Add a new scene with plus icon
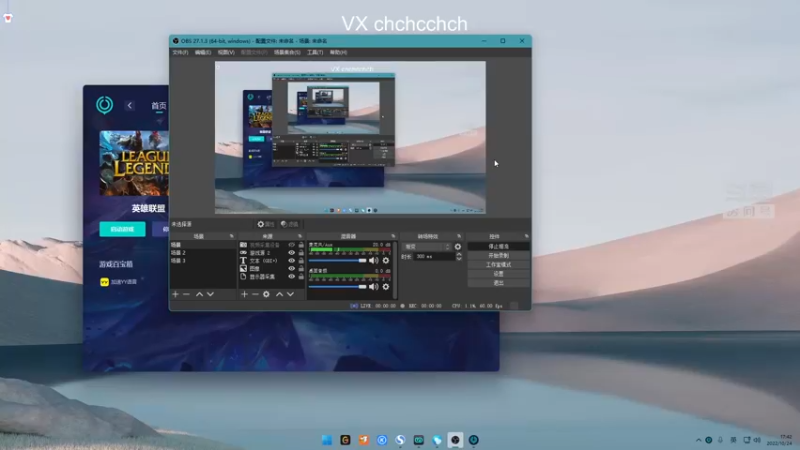The width and height of the screenshot is (800, 450). coord(176,294)
